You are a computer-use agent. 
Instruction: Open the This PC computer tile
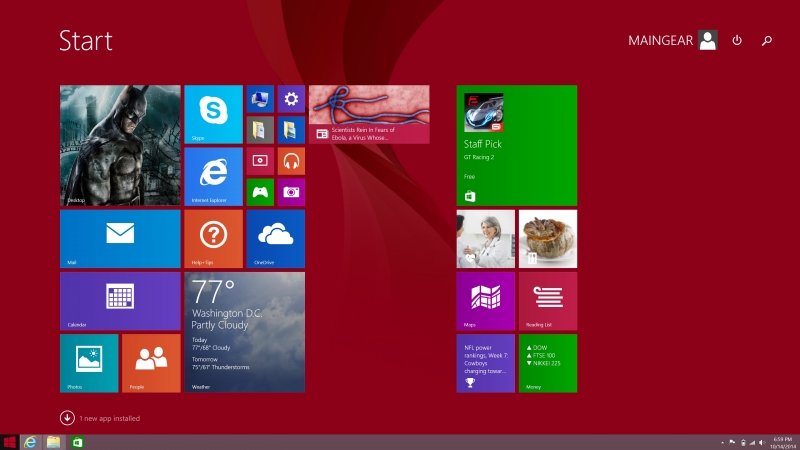(x=260, y=99)
